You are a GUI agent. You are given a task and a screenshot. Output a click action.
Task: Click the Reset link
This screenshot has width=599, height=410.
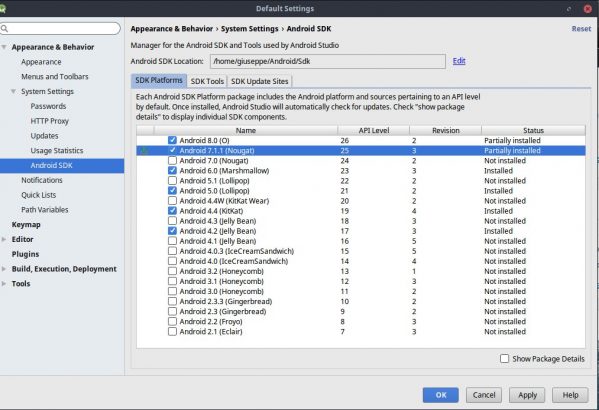pyautogui.click(x=581, y=29)
